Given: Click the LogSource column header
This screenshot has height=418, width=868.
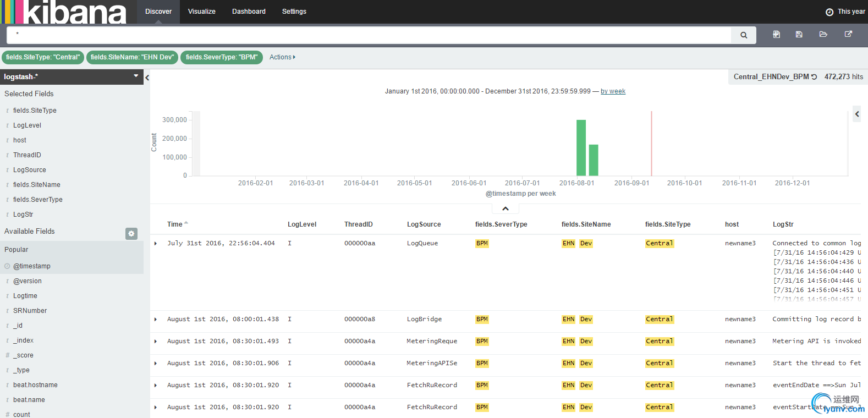Looking at the screenshot, I should [424, 224].
